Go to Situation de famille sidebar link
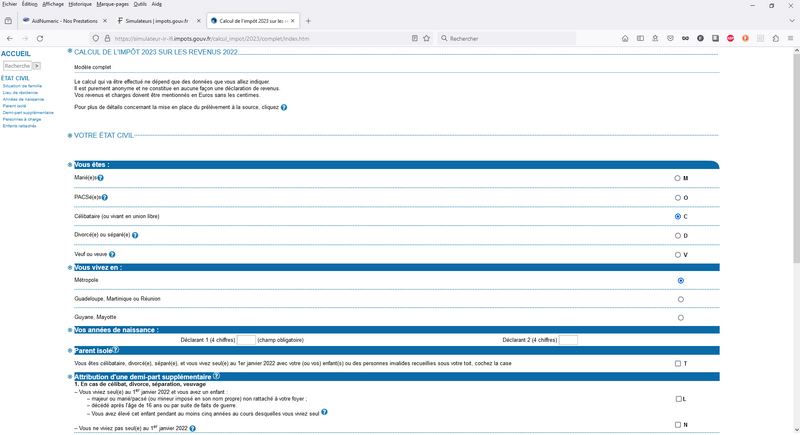 coord(22,86)
